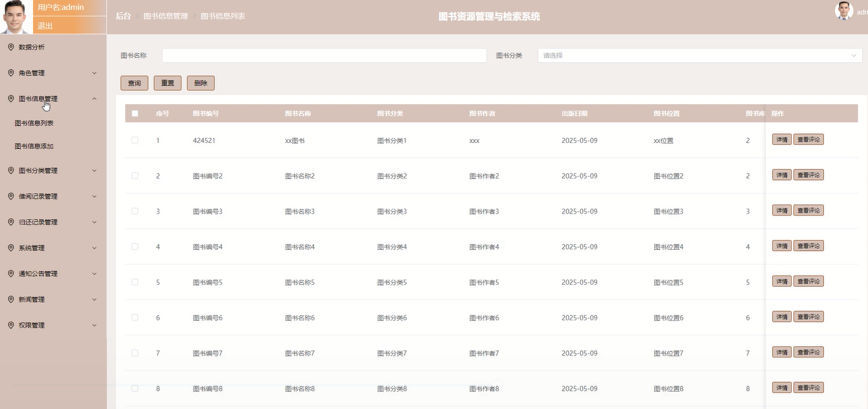The height and width of the screenshot is (409, 868).
Task: Check the row containing 图书名称4
Action: (135, 247)
